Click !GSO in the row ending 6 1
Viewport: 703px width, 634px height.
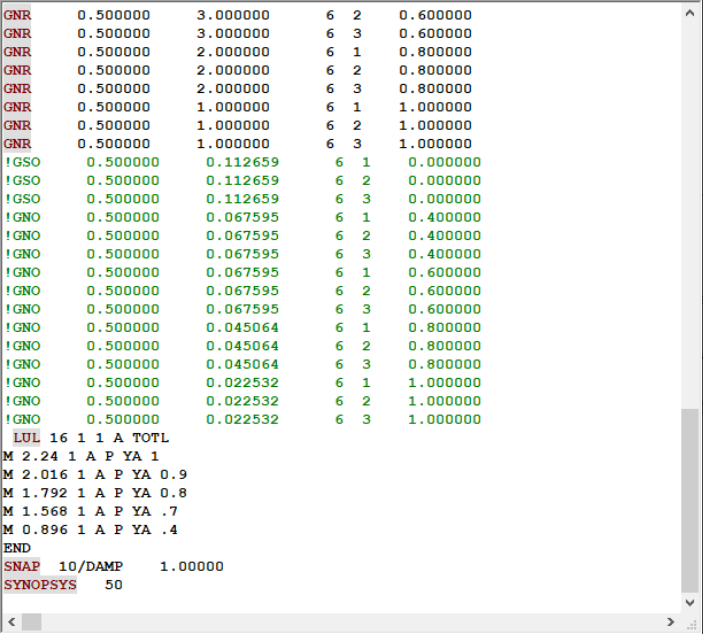coord(22,162)
